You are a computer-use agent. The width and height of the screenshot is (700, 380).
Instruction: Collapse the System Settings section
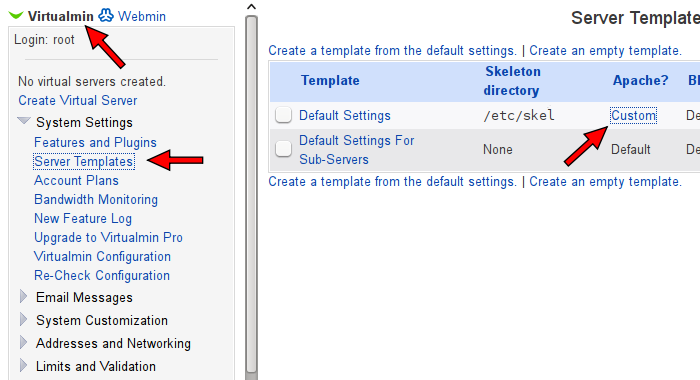coord(24,121)
